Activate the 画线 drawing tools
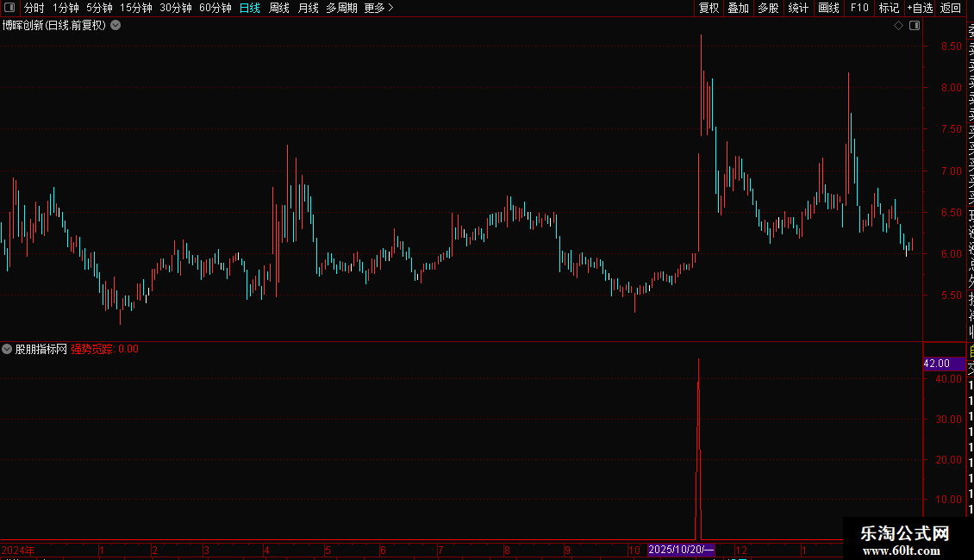 (828, 8)
